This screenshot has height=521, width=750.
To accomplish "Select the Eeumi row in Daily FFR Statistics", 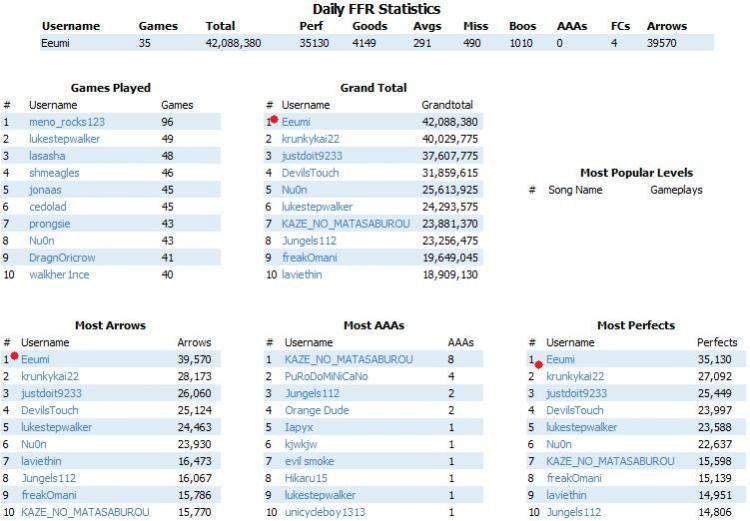I will [x=377, y=43].
